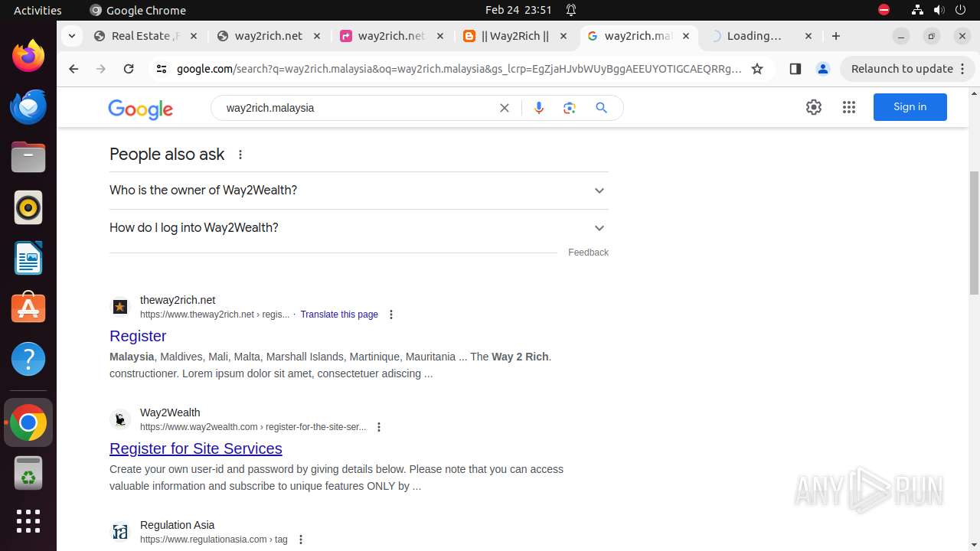Click the Google search magnifier button
Image resolution: width=980 pixels, height=551 pixels.
point(602,108)
